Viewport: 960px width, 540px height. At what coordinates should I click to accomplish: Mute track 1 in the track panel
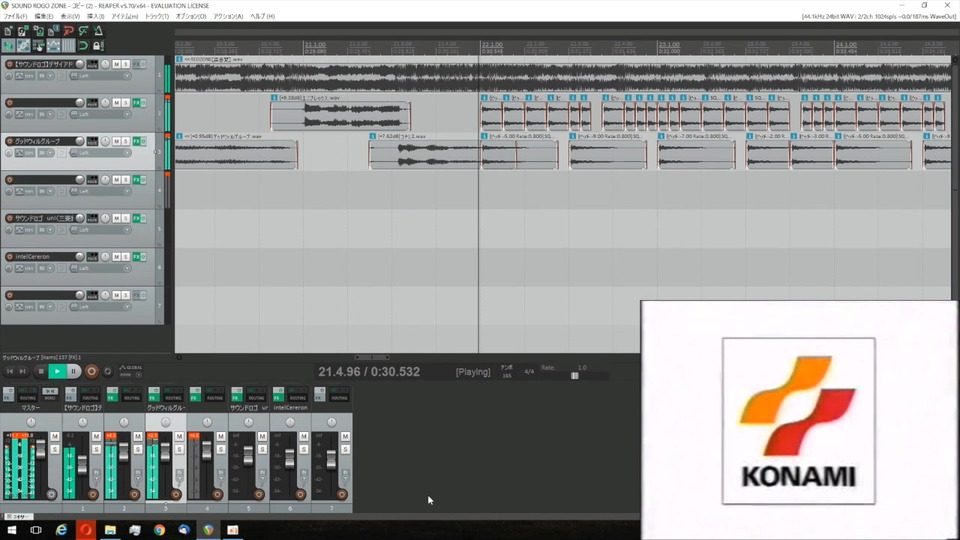coord(116,64)
